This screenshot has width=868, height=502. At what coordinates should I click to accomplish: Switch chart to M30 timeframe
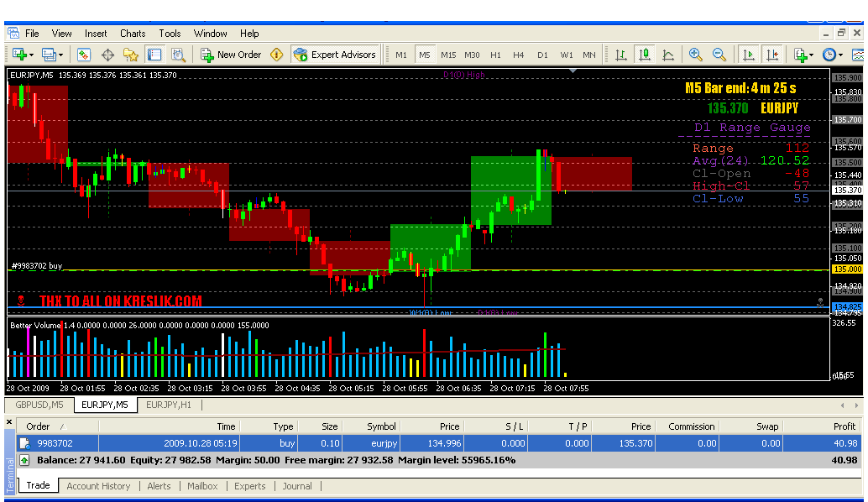[x=473, y=55]
